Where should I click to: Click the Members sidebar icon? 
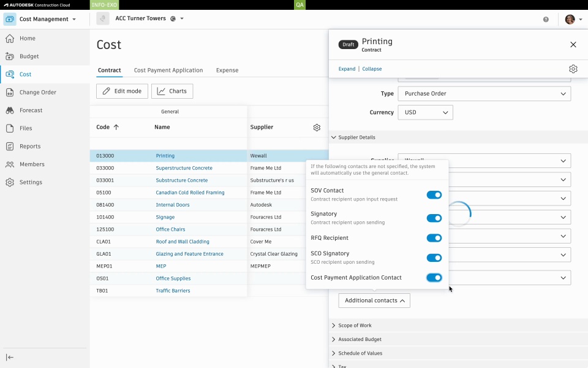pos(10,164)
